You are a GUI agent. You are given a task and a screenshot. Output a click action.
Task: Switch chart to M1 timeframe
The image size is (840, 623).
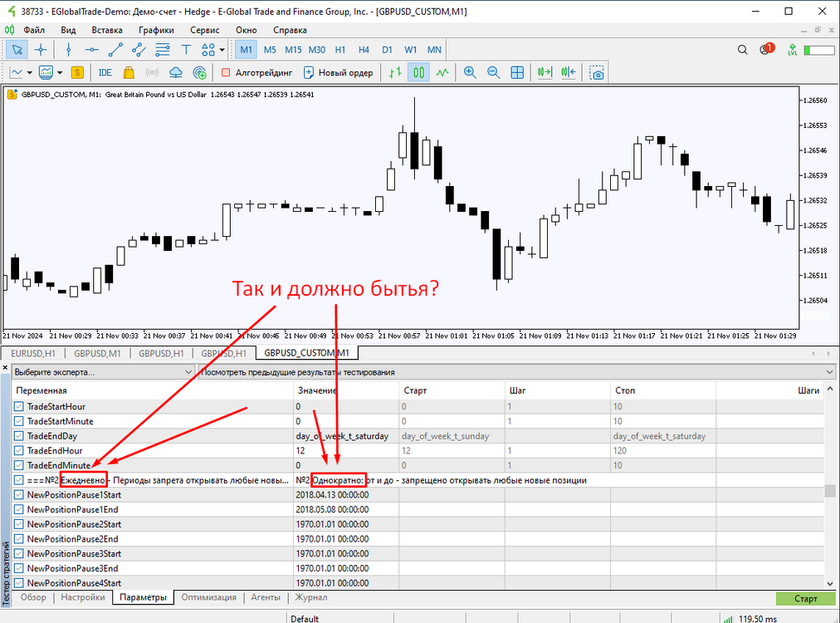pyautogui.click(x=246, y=50)
